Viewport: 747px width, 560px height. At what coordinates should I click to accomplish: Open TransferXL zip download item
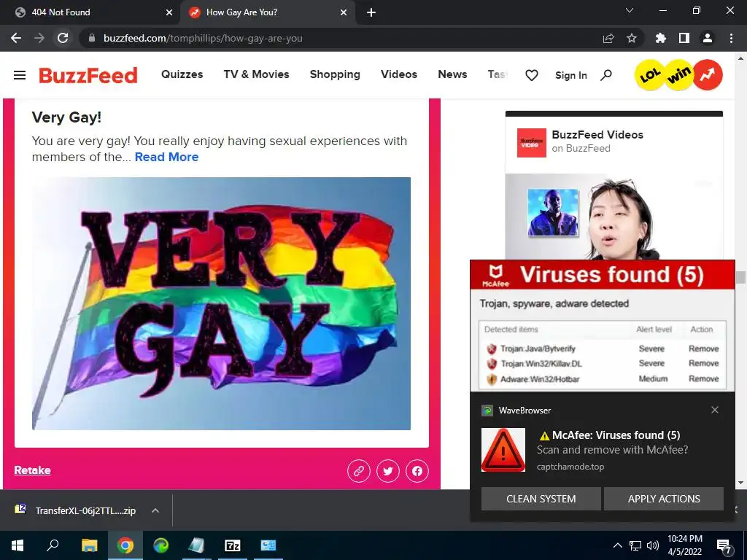tap(75, 510)
